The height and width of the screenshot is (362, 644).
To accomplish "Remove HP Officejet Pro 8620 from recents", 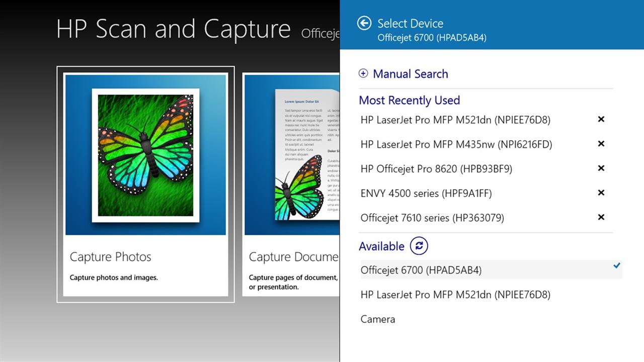I will (x=601, y=168).
